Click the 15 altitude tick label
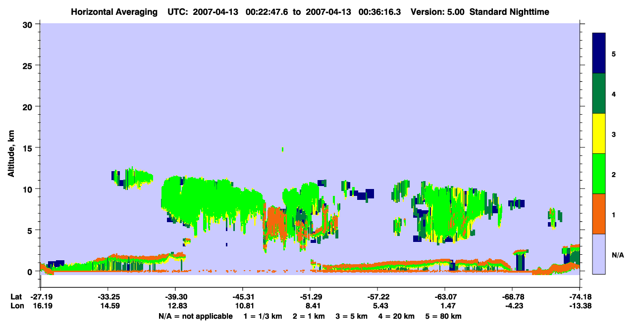The width and height of the screenshot is (644, 330). click(x=29, y=148)
